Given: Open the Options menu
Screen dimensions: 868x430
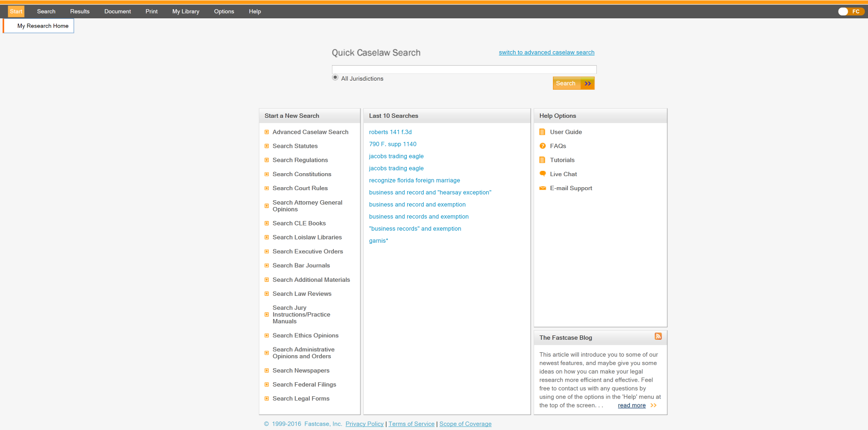Looking at the screenshot, I should 224,12.
